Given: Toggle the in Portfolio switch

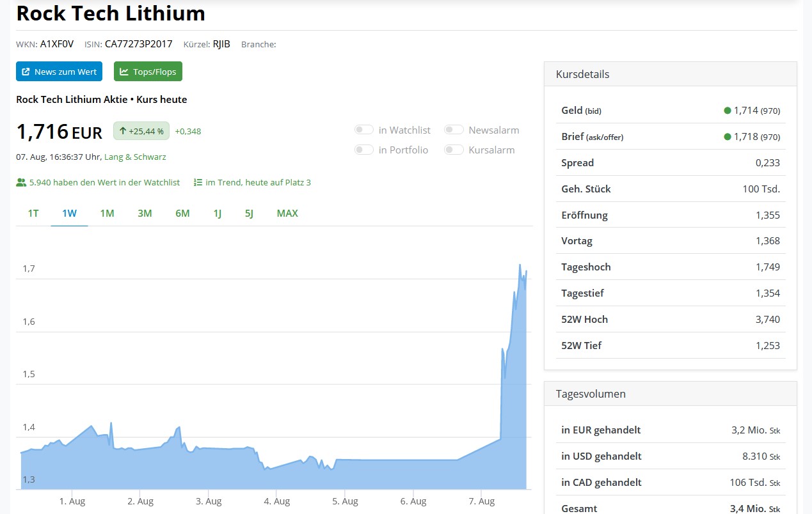Looking at the screenshot, I should (x=364, y=150).
